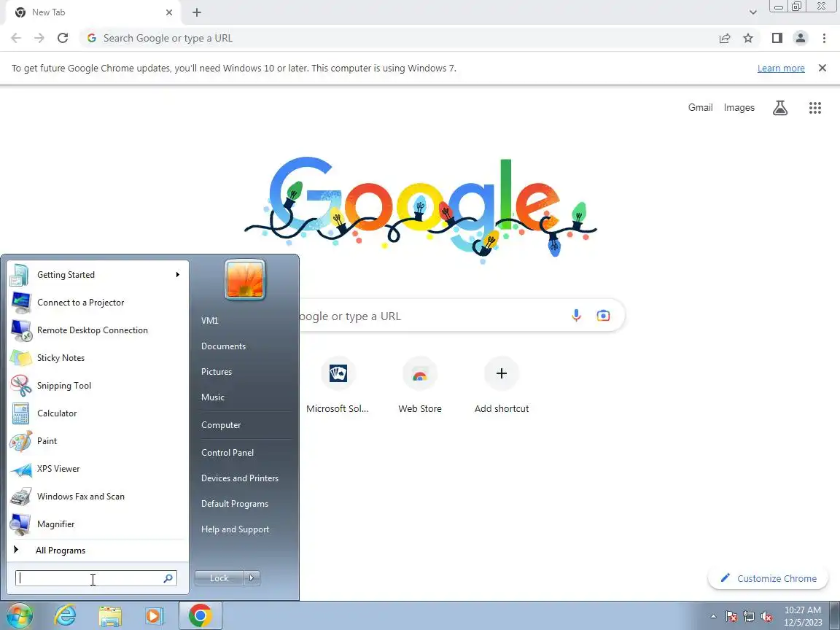Go back using the back arrow

point(16,38)
